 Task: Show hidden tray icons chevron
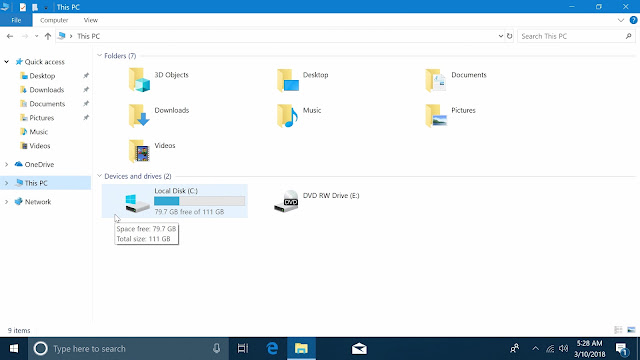click(x=536, y=349)
